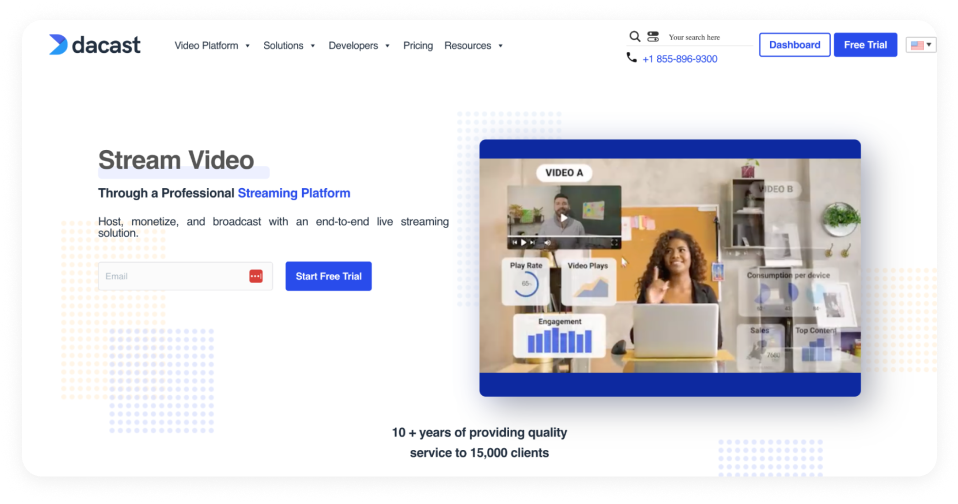
Task: Call the +1 855-896-9300 phone link
Action: 679,59
